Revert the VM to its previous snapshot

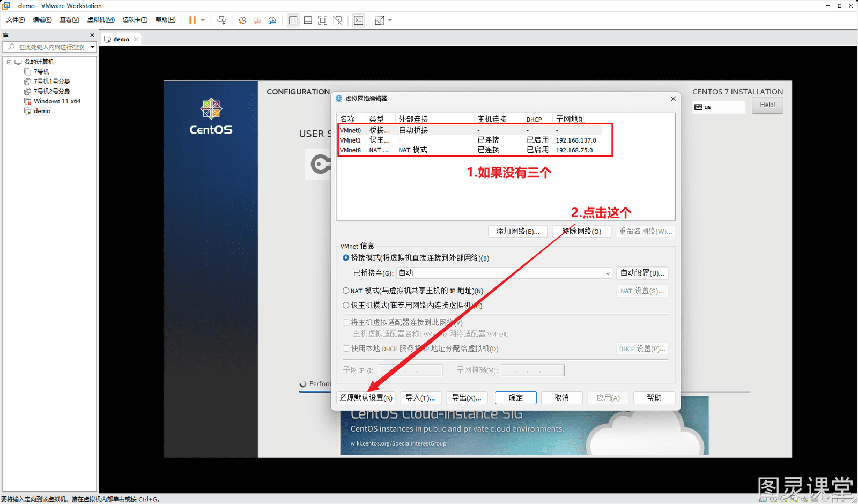click(x=257, y=20)
